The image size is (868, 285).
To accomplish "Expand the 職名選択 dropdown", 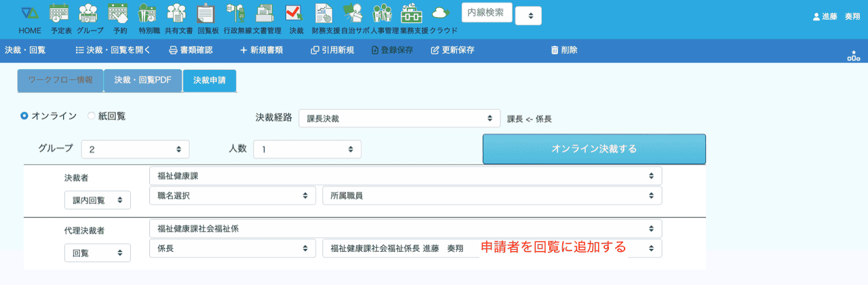I will coord(232,195).
